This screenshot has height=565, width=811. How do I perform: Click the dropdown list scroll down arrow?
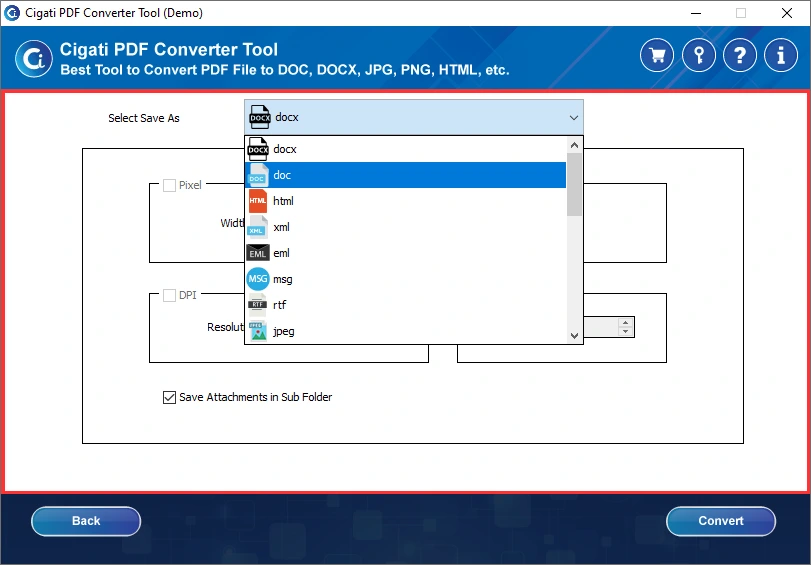pyautogui.click(x=574, y=335)
